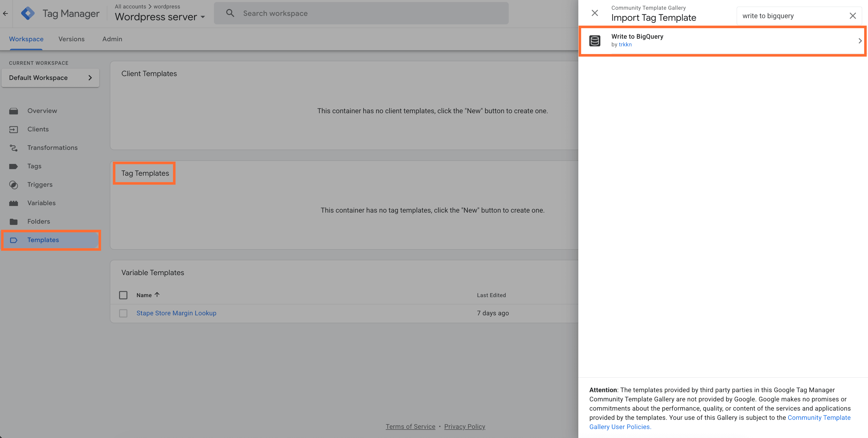
Task: Select the Overview icon in sidebar
Action: [14, 111]
